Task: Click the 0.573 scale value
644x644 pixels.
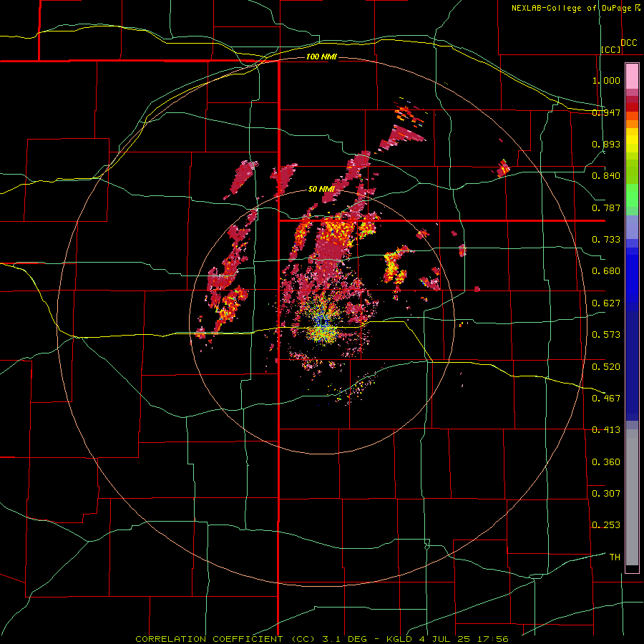Action: pyautogui.click(x=606, y=335)
